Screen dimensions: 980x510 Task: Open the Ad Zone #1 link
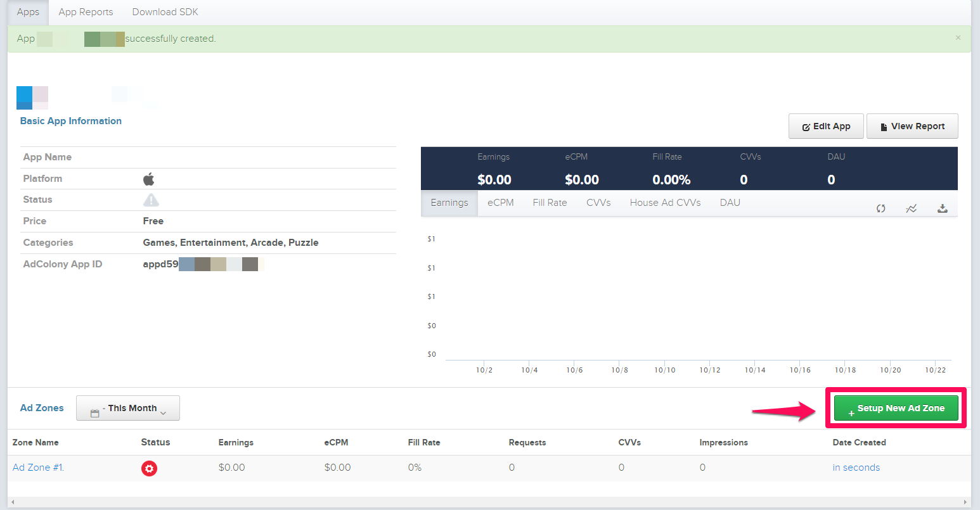tap(38, 468)
